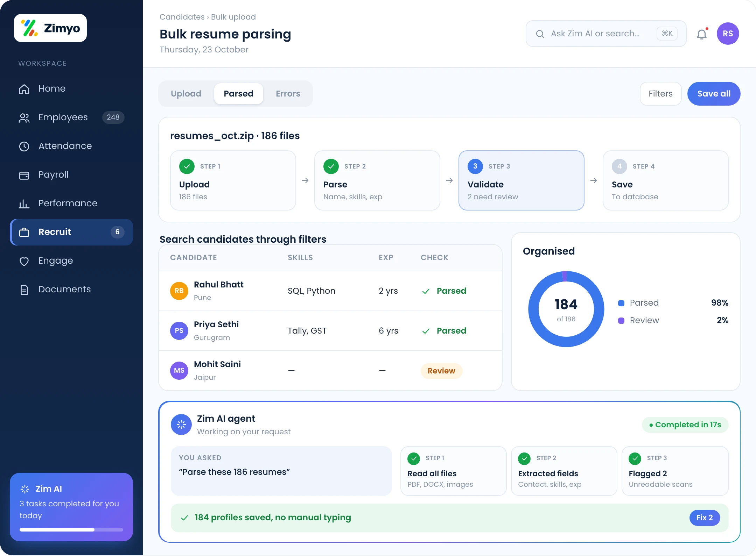Open the Filters button

tap(660, 93)
